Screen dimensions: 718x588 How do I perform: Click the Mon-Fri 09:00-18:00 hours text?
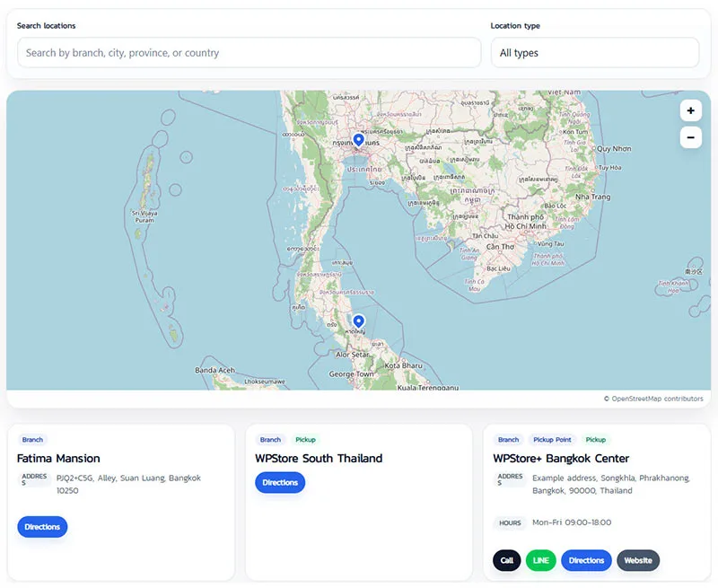point(572,522)
